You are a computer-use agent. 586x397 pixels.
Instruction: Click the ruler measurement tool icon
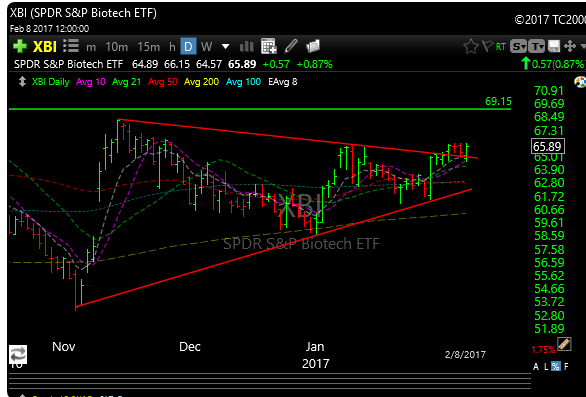coord(564,344)
